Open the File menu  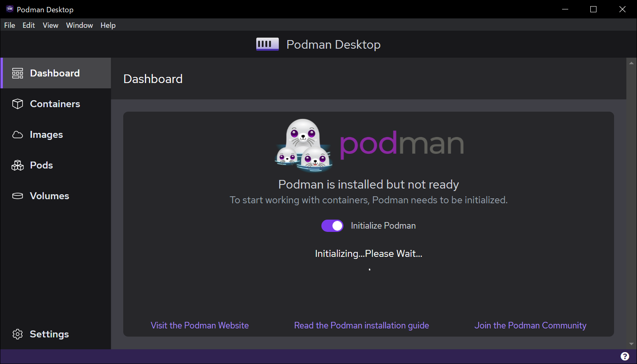pyautogui.click(x=9, y=25)
